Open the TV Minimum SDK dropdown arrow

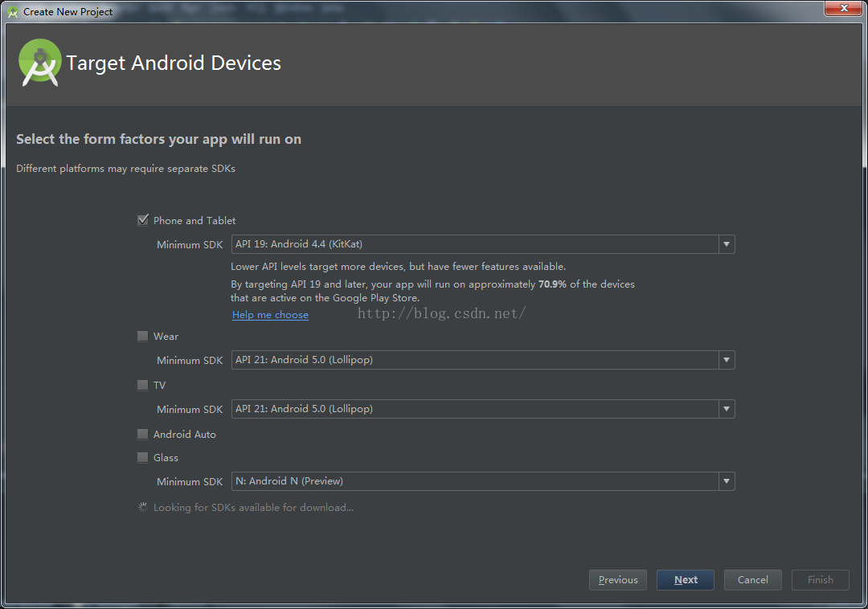click(727, 409)
